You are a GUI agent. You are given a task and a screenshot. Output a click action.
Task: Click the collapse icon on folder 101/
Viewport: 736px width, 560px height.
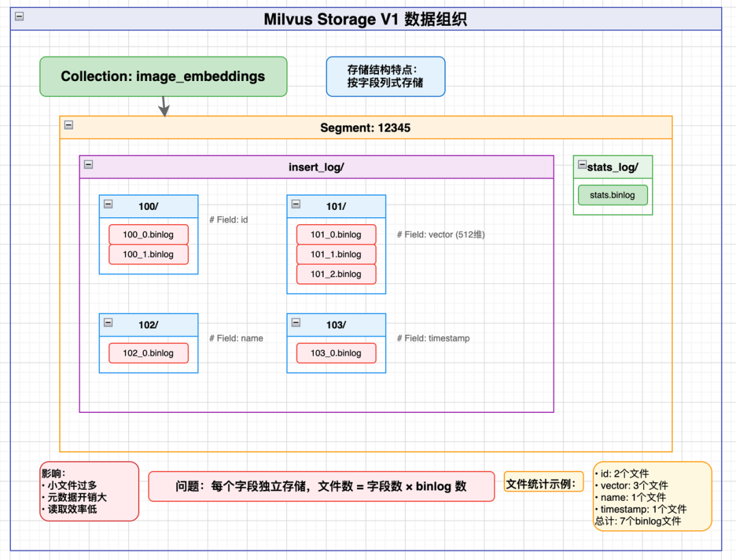297,203
